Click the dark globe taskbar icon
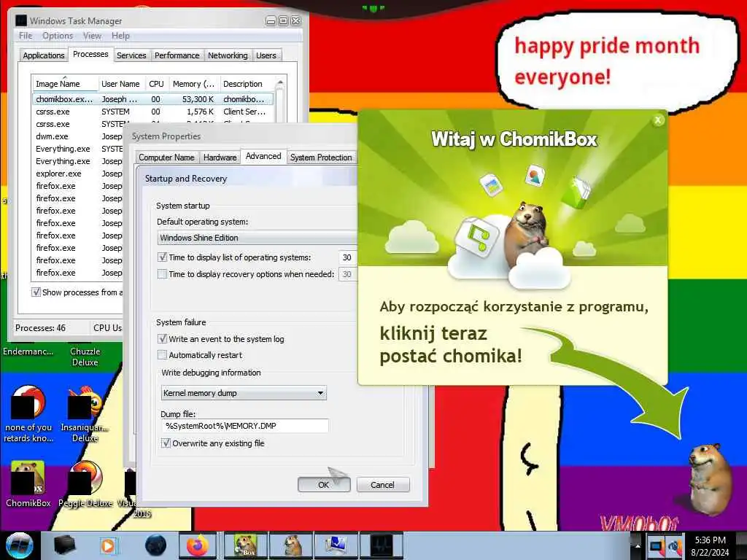 (x=155, y=545)
